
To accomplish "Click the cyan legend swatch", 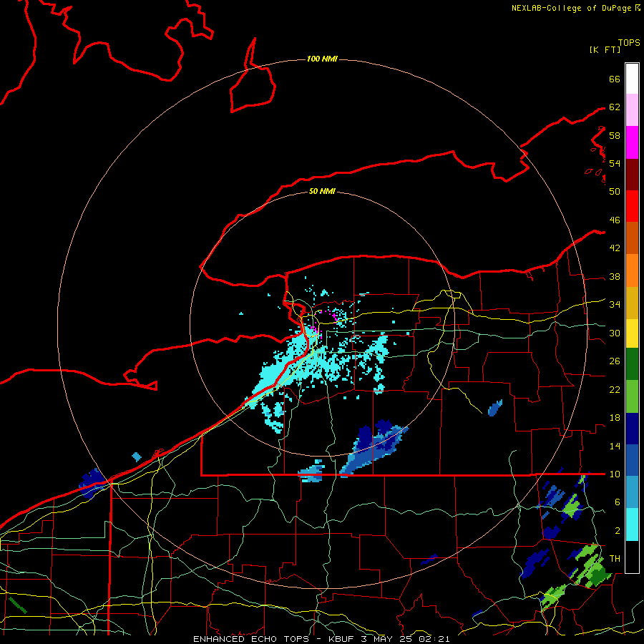I will coord(632,525).
